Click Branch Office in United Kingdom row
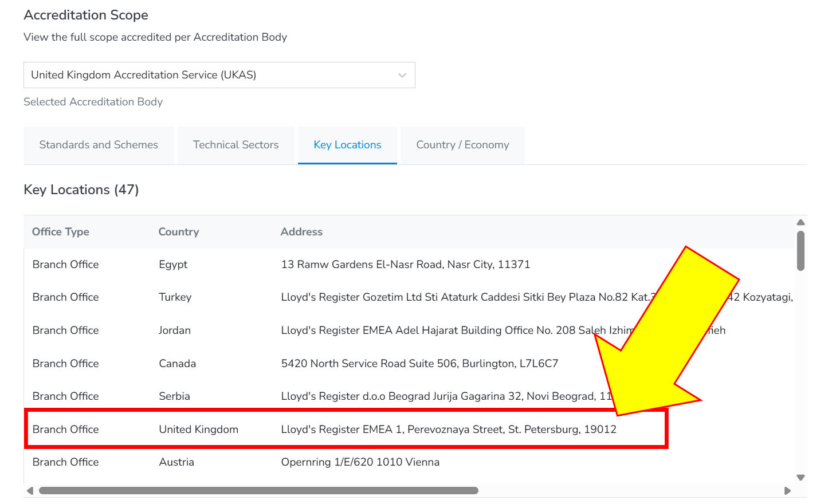This screenshot has width=836, height=504. coord(65,430)
